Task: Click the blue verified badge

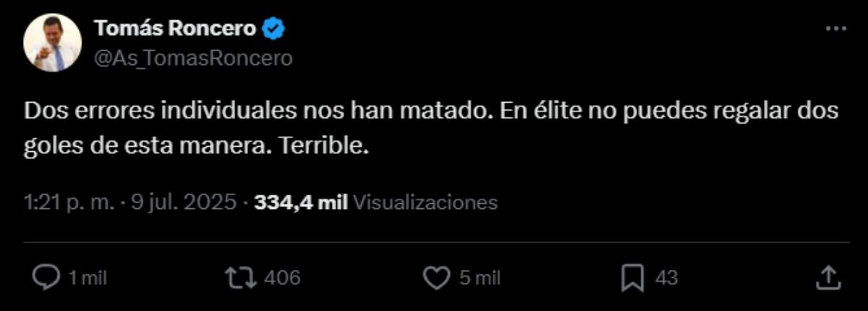Action: [x=274, y=29]
